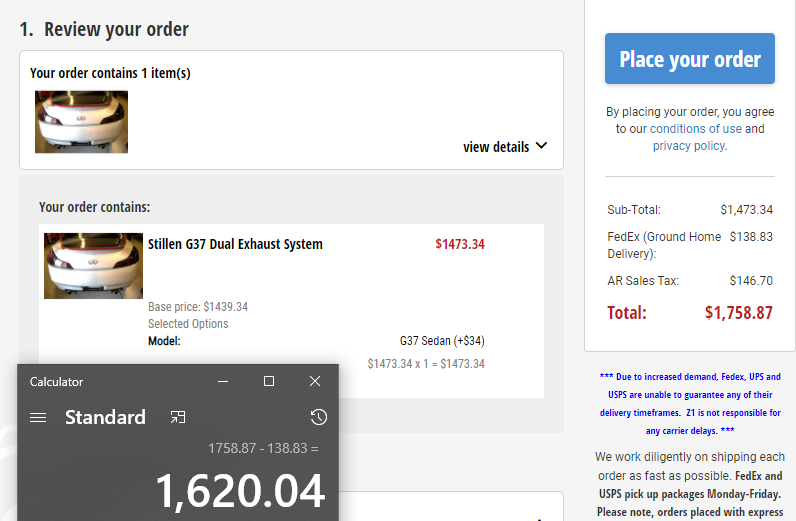796x521 pixels.
Task: Click the FedEx Ground Home Delivery line
Action: click(x=663, y=245)
